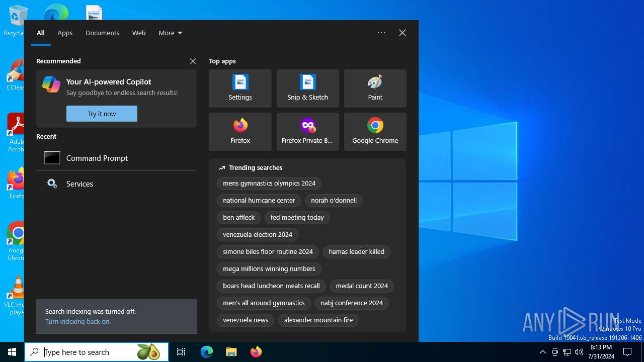Select norah o'donnell trending search
644x362 pixels.
[334, 201]
